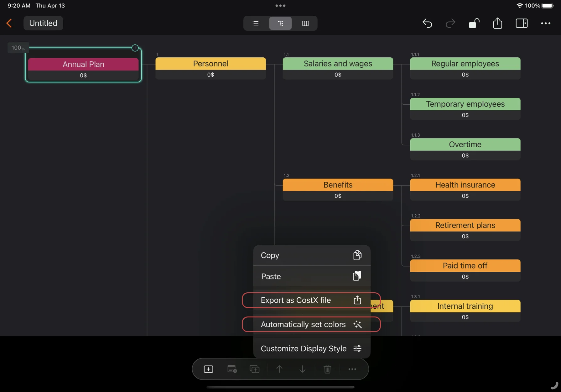561x392 pixels.
Task: Select the tree diagram view mode
Action: (x=280, y=23)
